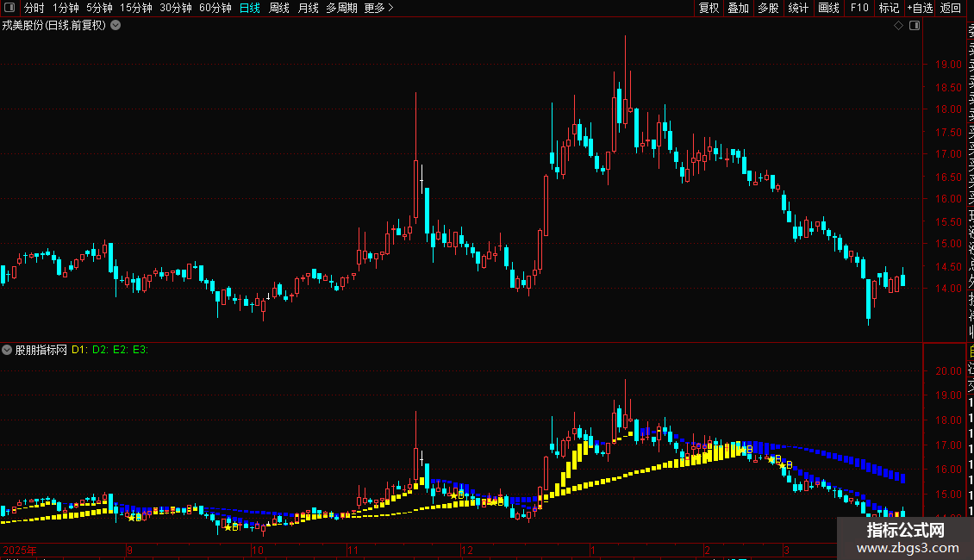This screenshot has height=560, width=974.
Task: Switch to 分时 intraday view
Action: [34, 8]
